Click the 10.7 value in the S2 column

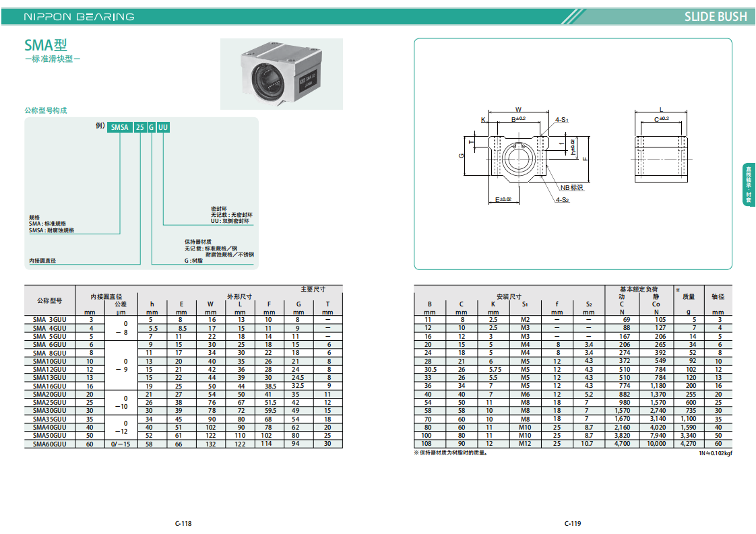tap(587, 444)
